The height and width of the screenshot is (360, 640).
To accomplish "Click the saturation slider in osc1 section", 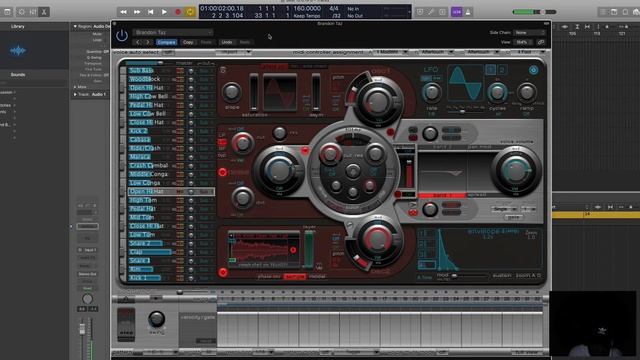I will coord(254,92).
